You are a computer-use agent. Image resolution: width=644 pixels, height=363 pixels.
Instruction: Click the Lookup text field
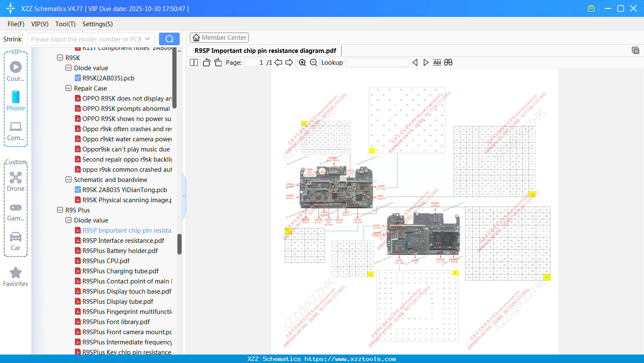coord(378,63)
